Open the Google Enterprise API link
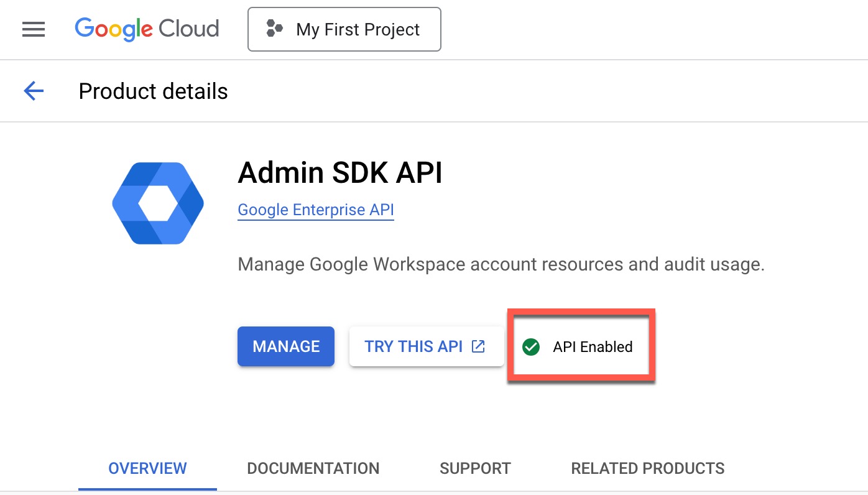 click(x=315, y=210)
